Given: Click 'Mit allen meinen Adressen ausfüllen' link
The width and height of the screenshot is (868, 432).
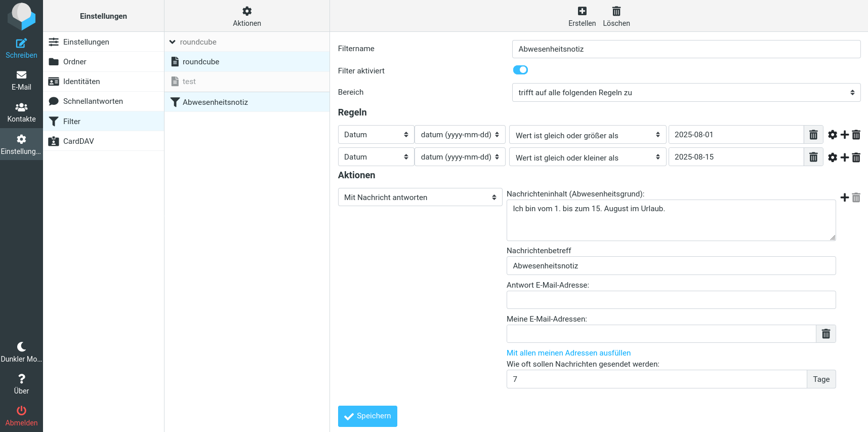Looking at the screenshot, I should [x=568, y=353].
